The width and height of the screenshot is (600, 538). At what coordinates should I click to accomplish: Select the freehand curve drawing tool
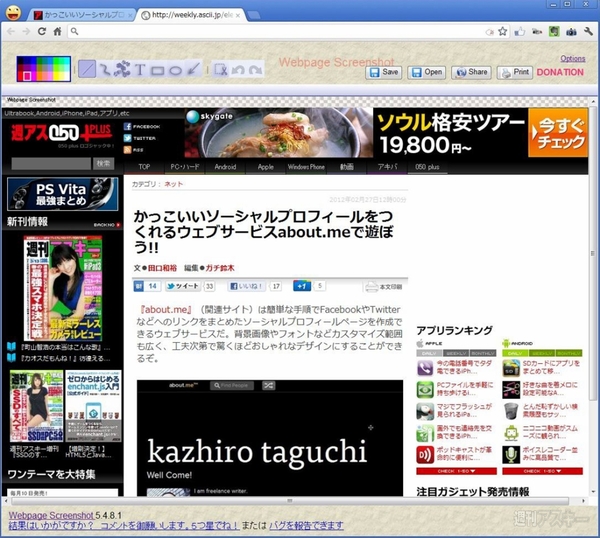[x=104, y=69]
